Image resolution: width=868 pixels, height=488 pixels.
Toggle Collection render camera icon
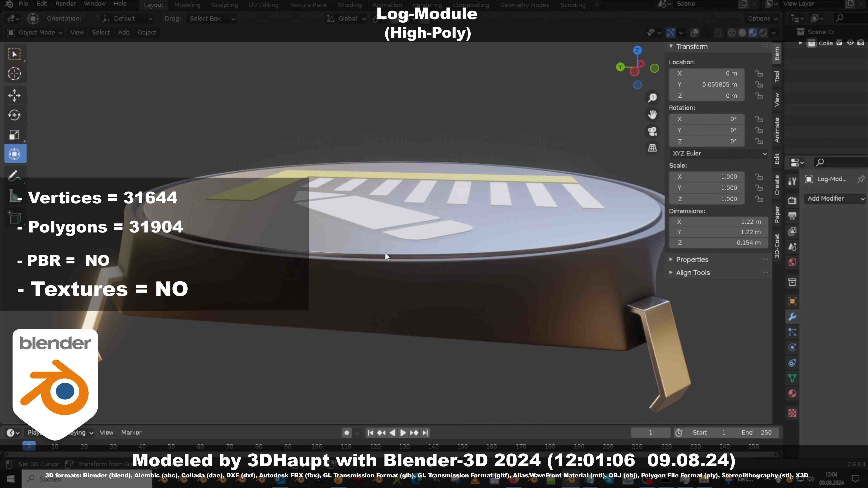pyautogui.click(x=861, y=43)
